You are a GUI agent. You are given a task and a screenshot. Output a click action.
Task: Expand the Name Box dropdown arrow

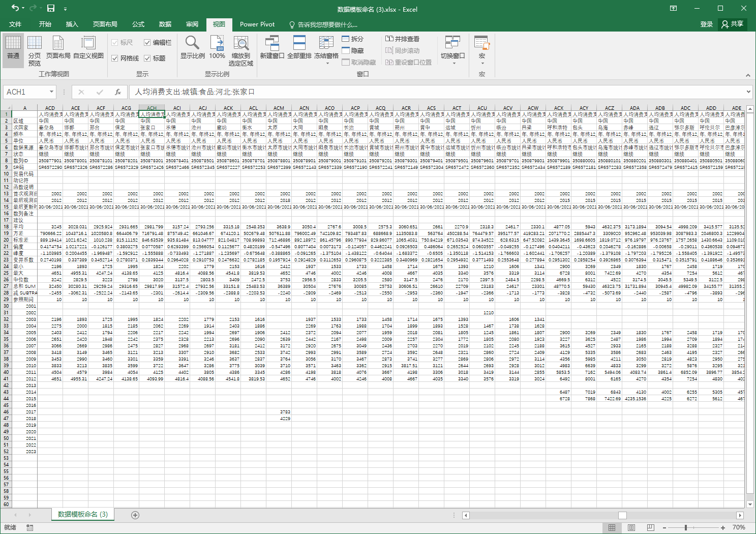coord(51,92)
